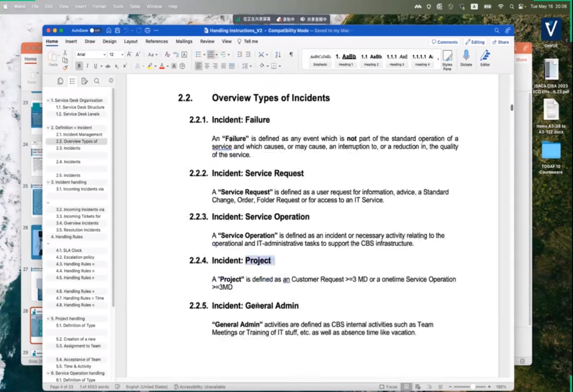
Task: Open the Styles Pane
Action: 447,60
